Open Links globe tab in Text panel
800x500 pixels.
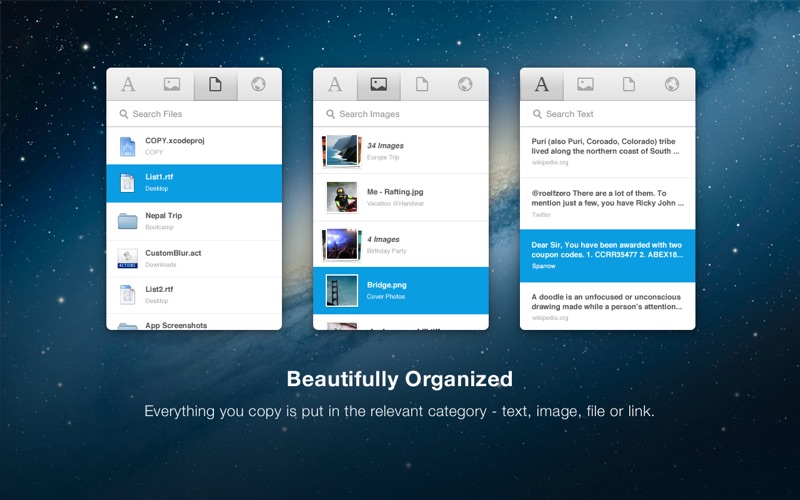pyautogui.click(x=672, y=84)
